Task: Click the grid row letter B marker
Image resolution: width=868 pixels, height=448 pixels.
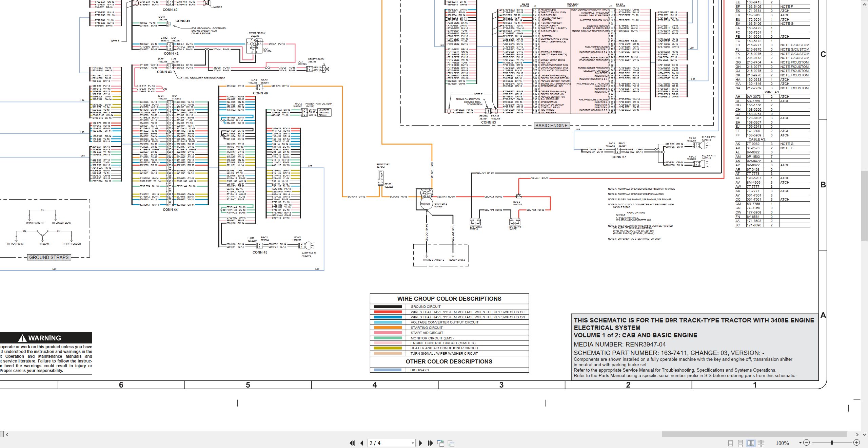Action: tap(823, 185)
